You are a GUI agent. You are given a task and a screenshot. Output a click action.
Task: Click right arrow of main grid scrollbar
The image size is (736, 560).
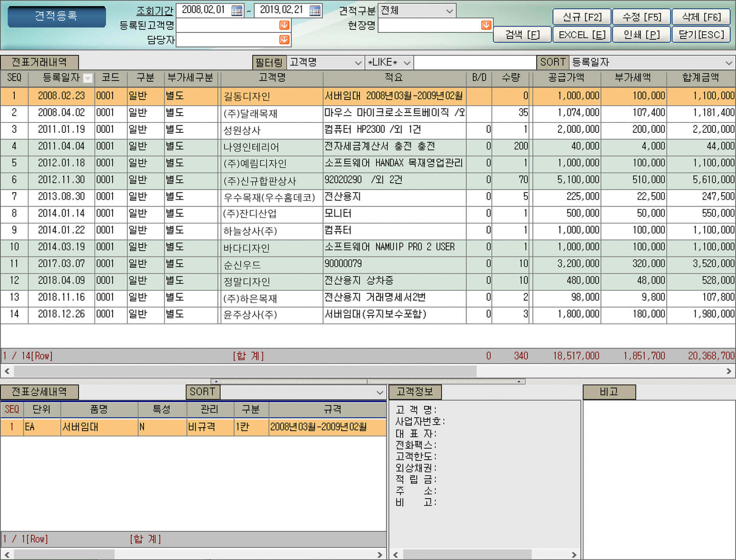point(728,371)
